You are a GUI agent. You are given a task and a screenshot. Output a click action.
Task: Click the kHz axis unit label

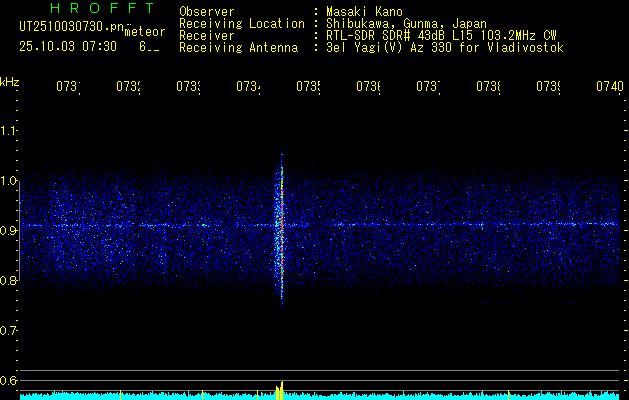(x=10, y=81)
